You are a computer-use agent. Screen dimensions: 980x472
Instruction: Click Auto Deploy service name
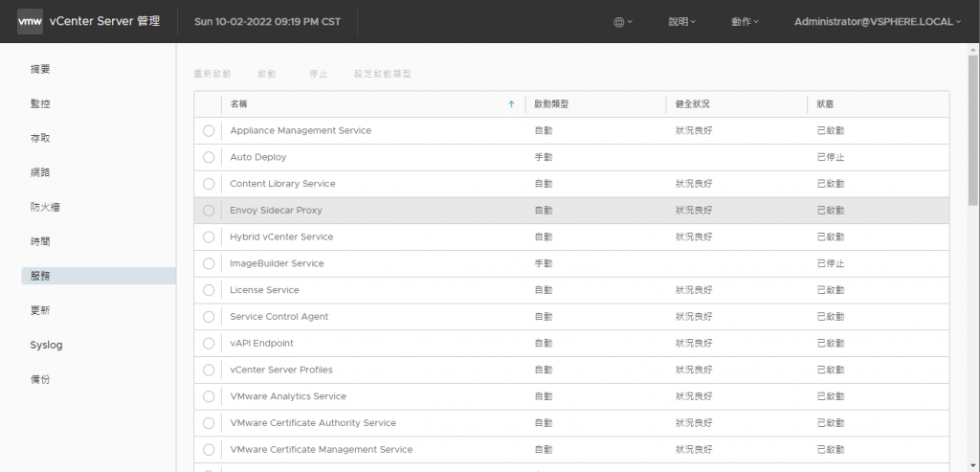(x=258, y=158)
